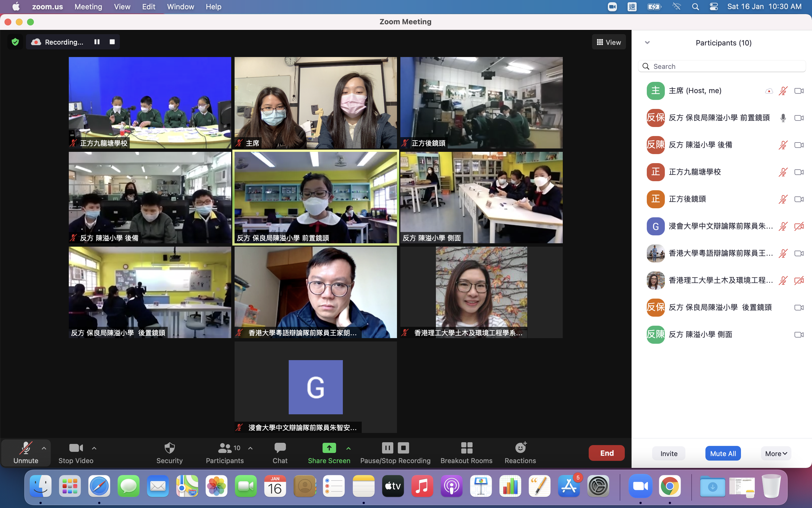
Task: Select the 正方九龍塘學校 video tile
Action: point(150,102)
